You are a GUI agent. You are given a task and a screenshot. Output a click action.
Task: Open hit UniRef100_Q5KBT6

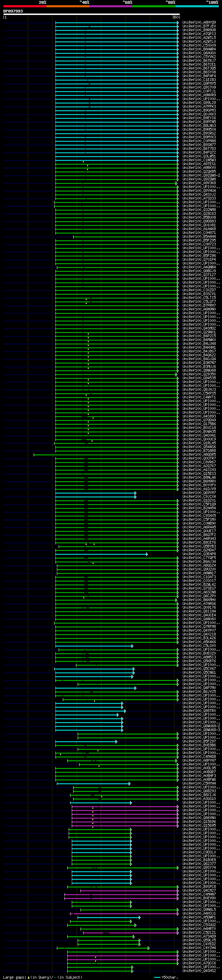[199, 661]
